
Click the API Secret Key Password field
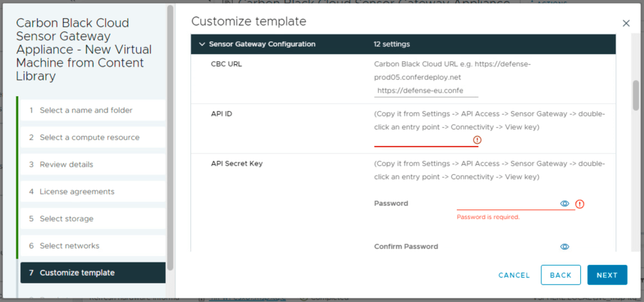(x=507, y=204)
